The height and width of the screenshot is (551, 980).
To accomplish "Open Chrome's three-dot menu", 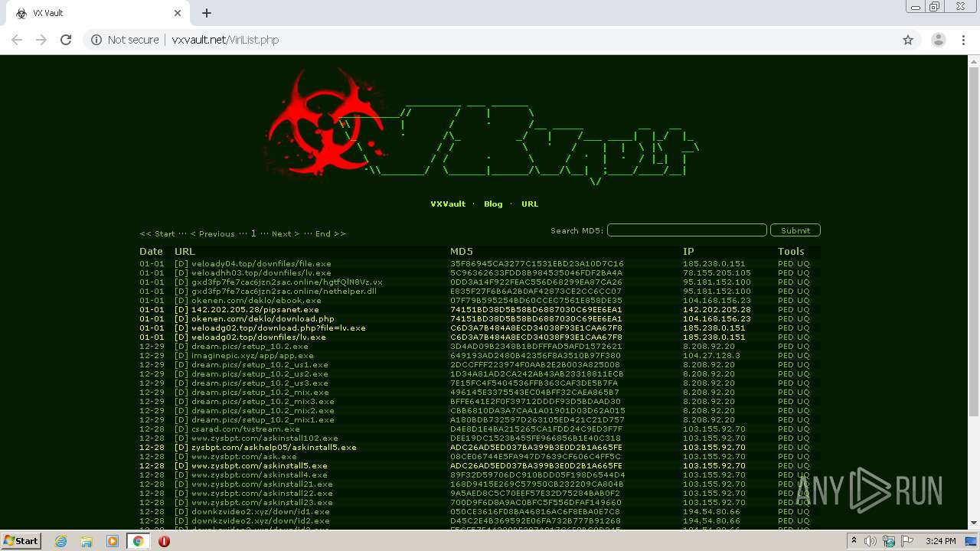I will pos(963,40).
